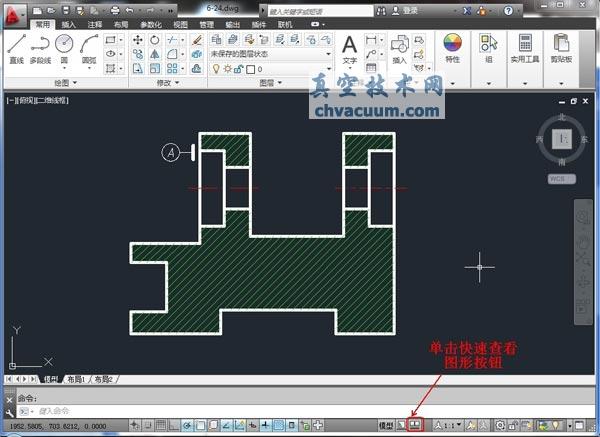Click the 插入 block icon in ribbon
The width and height of the screenshot is (600, 437).
tap(400, 49)
